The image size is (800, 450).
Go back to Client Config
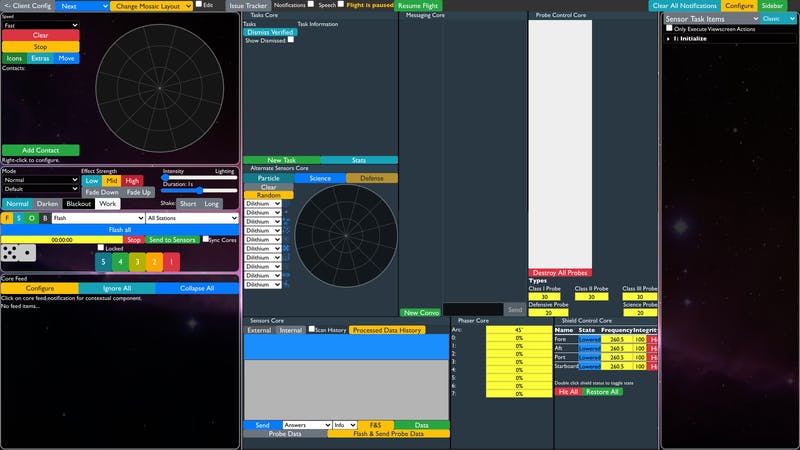(x=28, y=6)
